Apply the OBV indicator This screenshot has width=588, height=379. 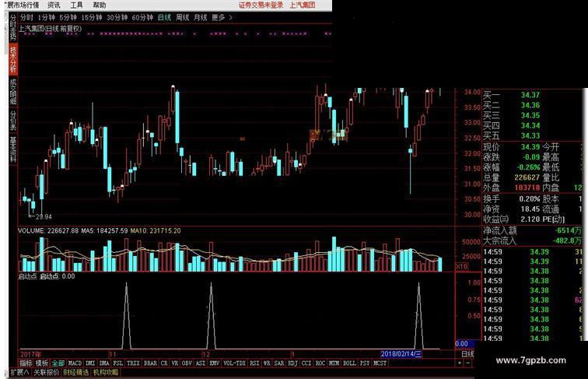187,363
